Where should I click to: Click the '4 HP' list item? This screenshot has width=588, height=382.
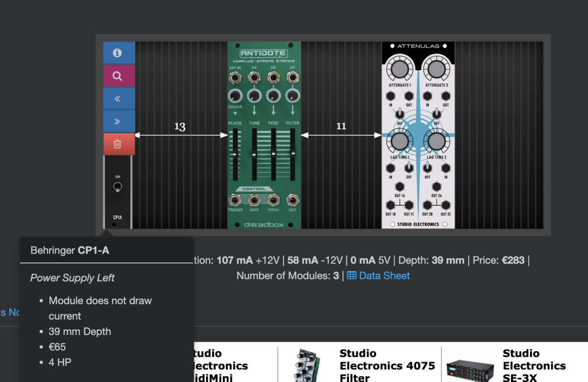61,362
